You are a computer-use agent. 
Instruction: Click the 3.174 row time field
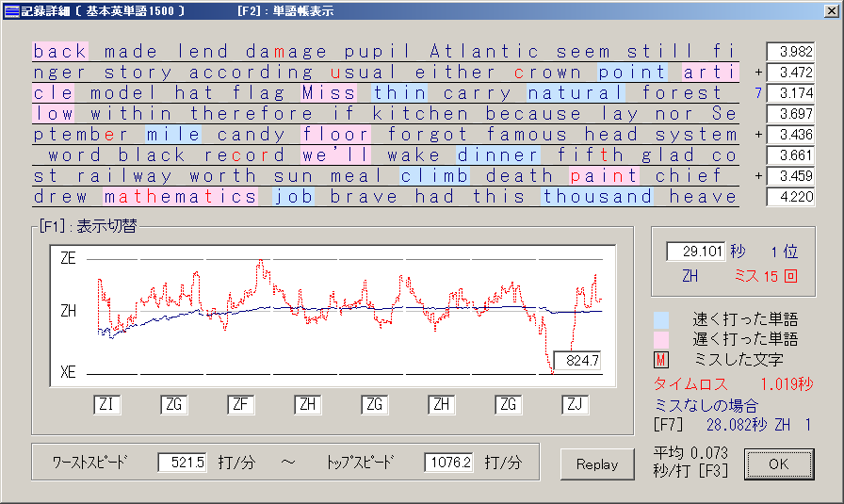point(790,93)
